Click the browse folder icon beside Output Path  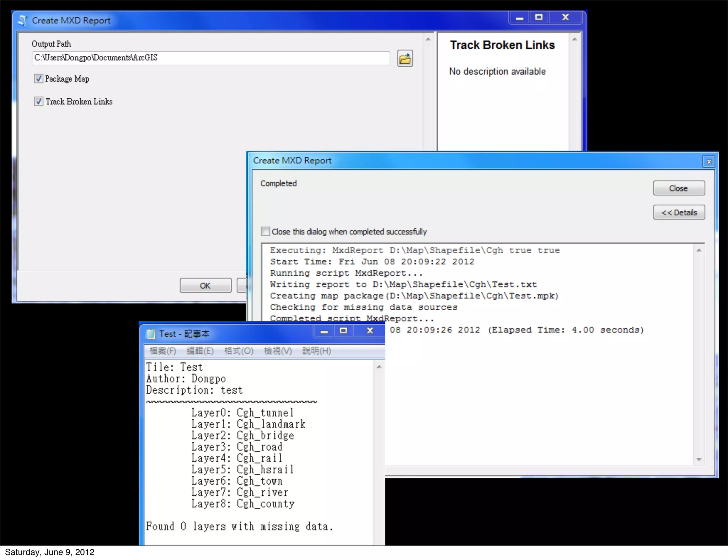pos(405,59)
